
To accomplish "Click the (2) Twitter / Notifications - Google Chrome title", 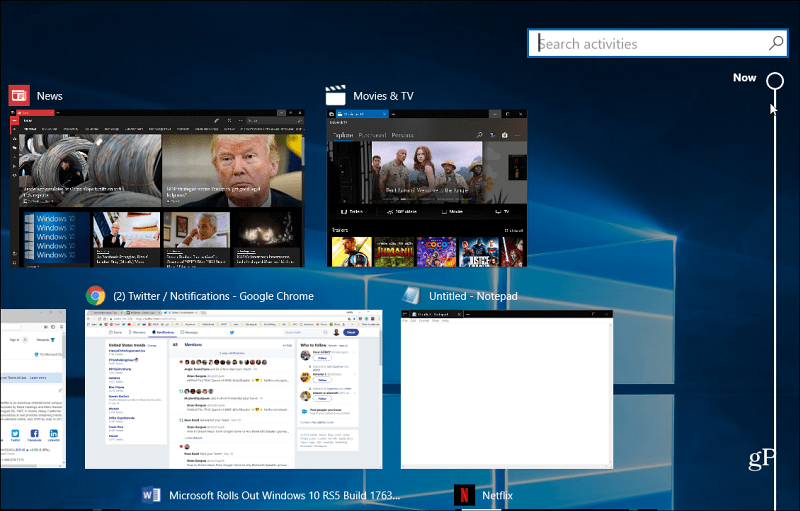I will pyautogui.click(x=213, y=296).
